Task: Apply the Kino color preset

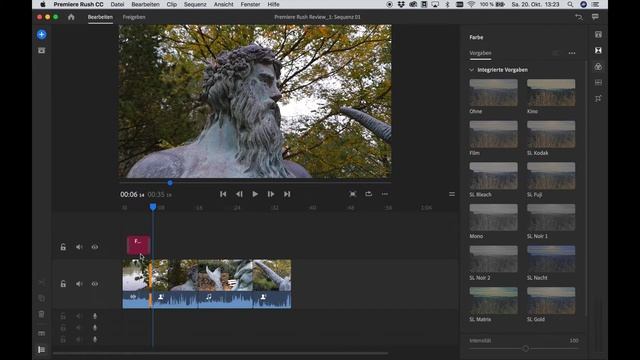Action: coord(551,93)
